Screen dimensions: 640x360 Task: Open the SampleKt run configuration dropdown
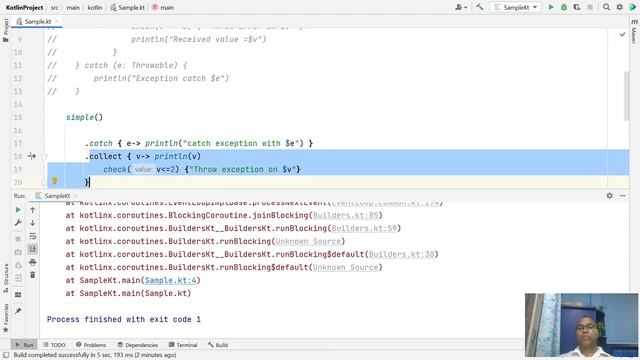pos(516,7)
